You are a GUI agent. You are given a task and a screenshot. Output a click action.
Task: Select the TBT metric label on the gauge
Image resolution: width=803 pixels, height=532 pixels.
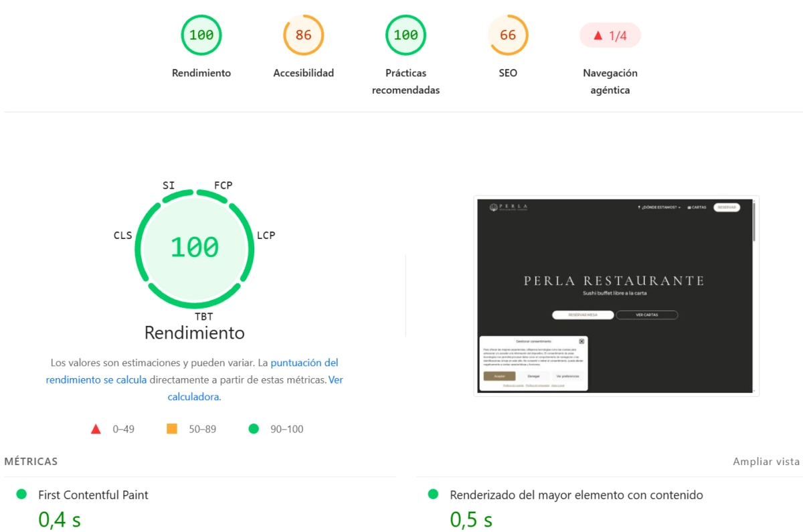203,316
